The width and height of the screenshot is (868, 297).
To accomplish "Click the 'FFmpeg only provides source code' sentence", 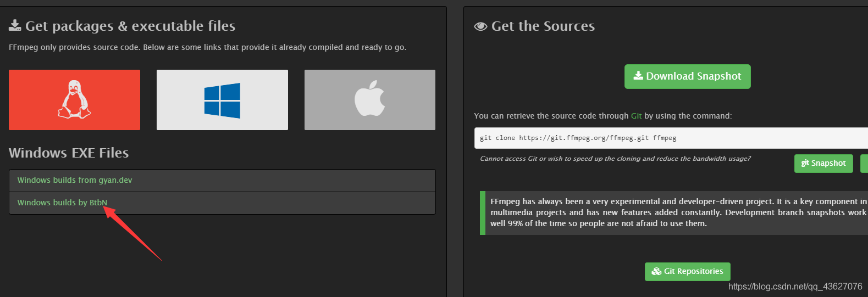I will [x=208, y=47].
